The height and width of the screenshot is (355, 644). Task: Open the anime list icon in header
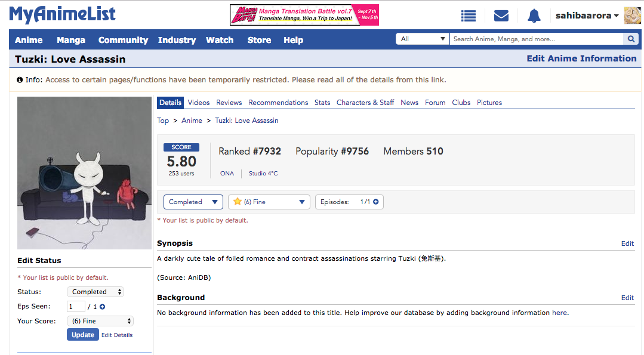pos(469,16)
